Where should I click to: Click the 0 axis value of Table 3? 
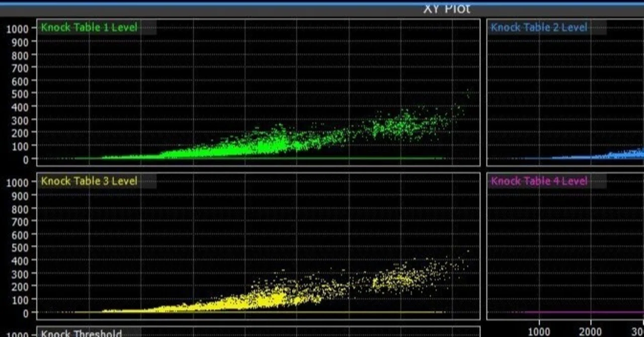pos(27,313)
